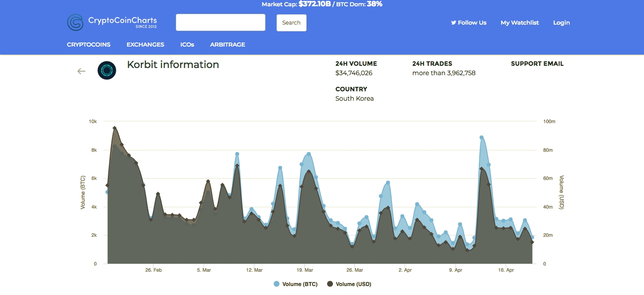644x295 pixels.
Task: Select the South Korea country value
Action: tap(354, 98)
